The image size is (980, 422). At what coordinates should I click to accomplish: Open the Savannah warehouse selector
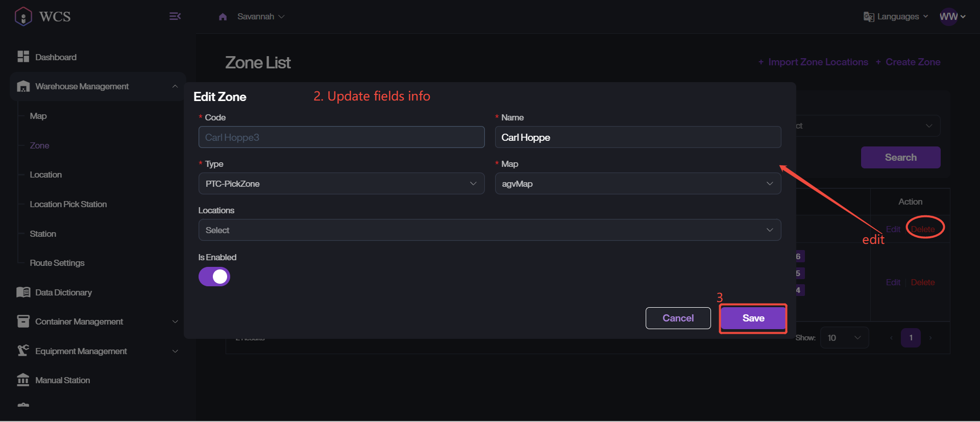pos(261,17)
